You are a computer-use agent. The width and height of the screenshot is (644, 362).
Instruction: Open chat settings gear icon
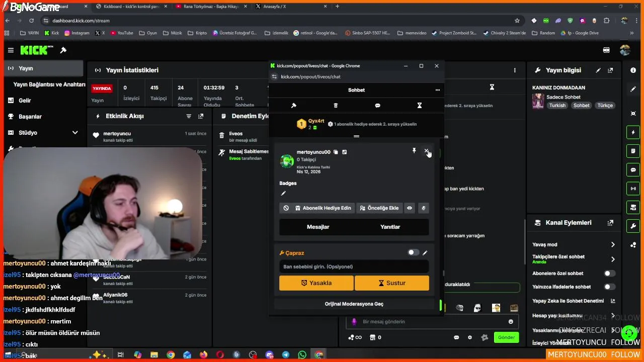tap(470, 337)
